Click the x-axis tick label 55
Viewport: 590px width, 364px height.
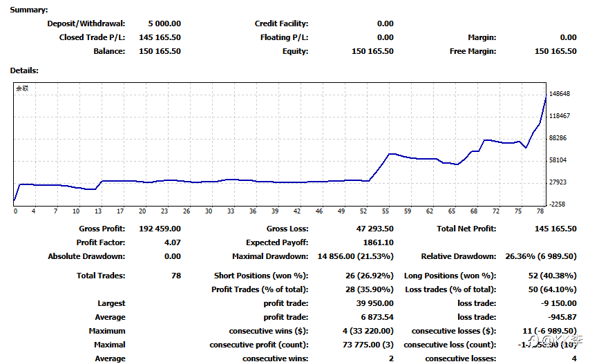click(386, 211)
